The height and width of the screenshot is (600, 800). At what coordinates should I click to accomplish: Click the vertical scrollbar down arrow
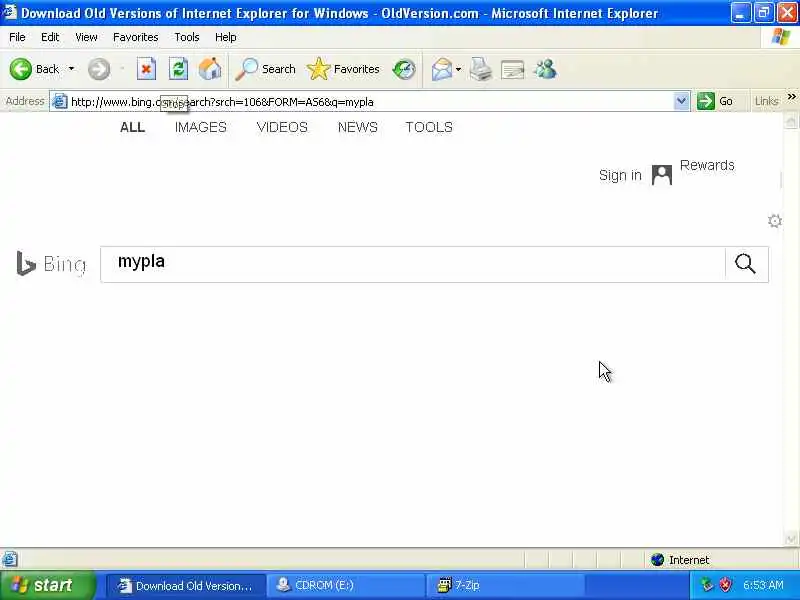coord(791,538)
